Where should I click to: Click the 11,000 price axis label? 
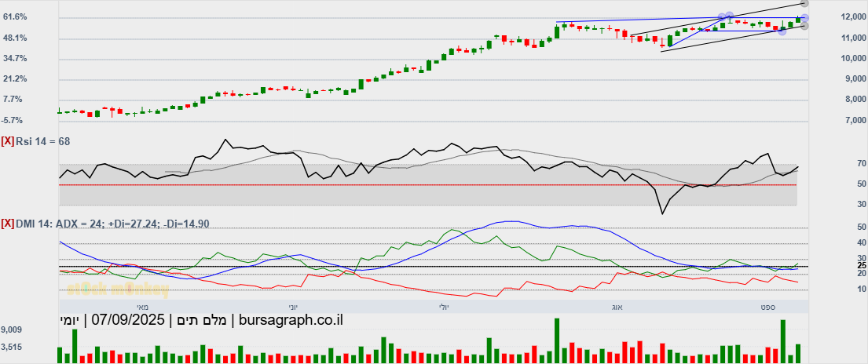coord(854,38)
